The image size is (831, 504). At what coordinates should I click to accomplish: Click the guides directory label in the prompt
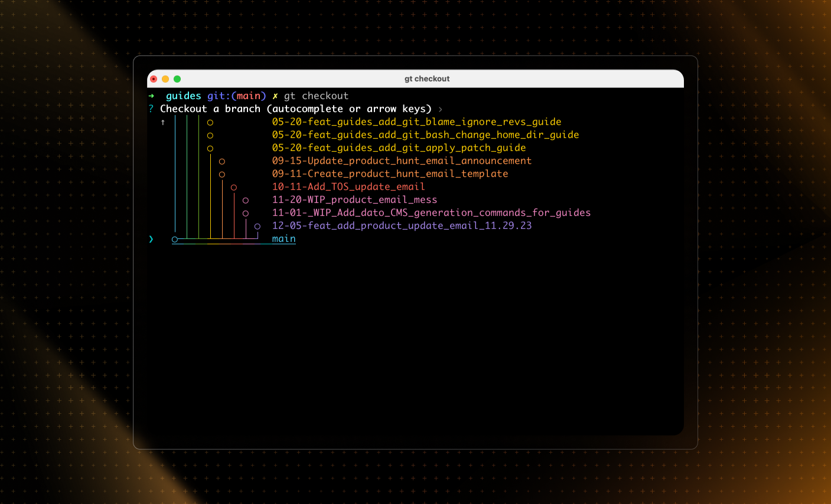pyautogui.click(x=184, y=95)
